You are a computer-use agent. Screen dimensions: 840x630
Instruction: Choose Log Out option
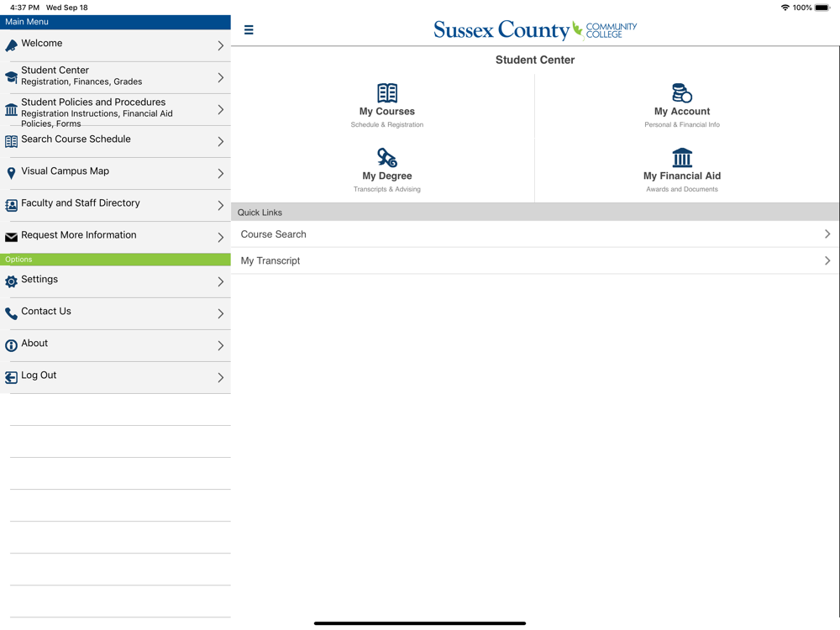115,378
